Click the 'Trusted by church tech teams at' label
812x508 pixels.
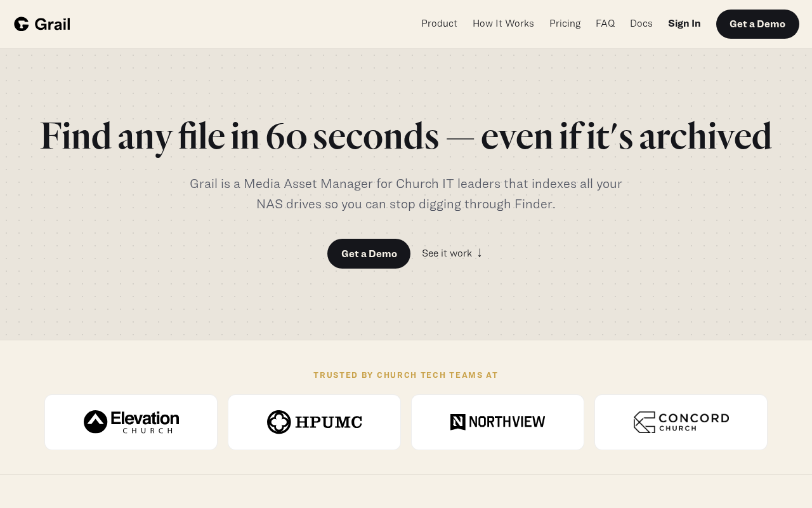pos(406,375)
